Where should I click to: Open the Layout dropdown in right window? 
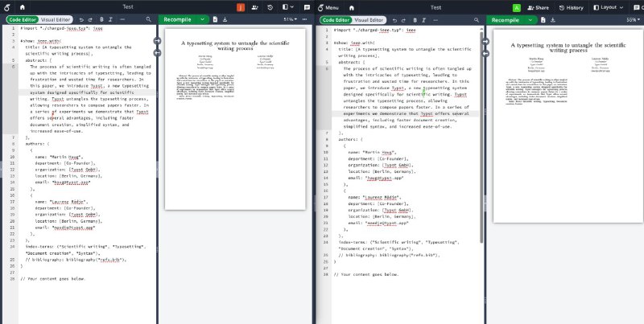tap(611, 6)
